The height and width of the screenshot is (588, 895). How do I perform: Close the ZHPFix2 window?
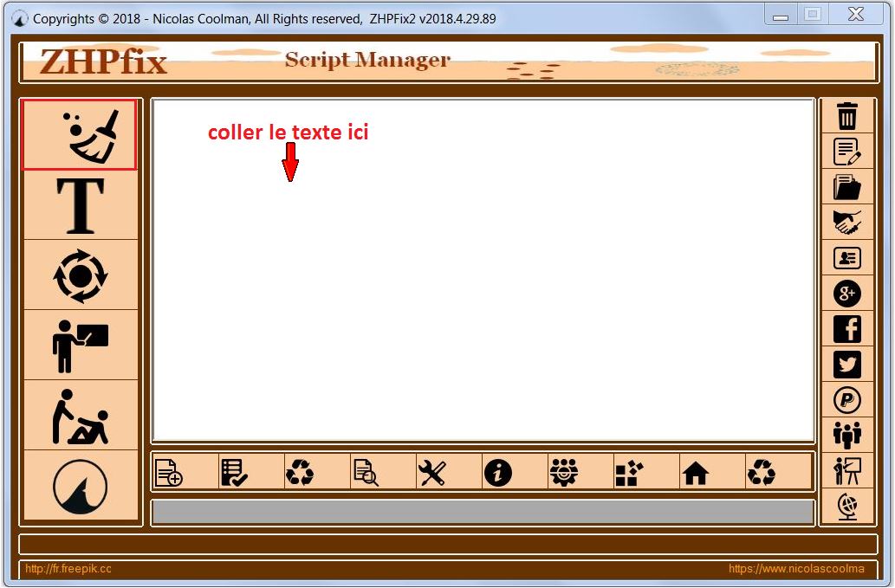[x=856, y=15]
